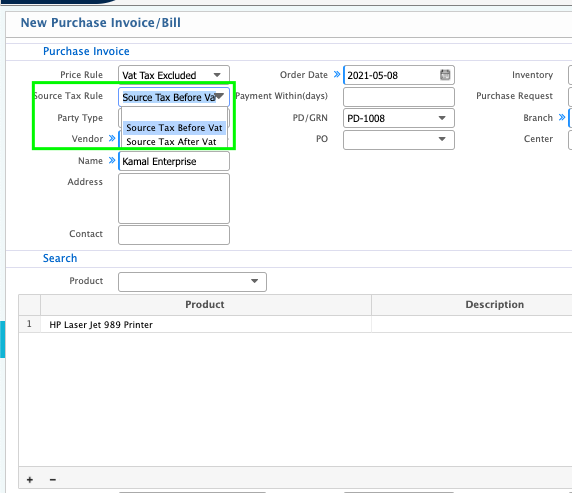Click the Center label
This screenshot has height=493, width=572.
point(538,139)
